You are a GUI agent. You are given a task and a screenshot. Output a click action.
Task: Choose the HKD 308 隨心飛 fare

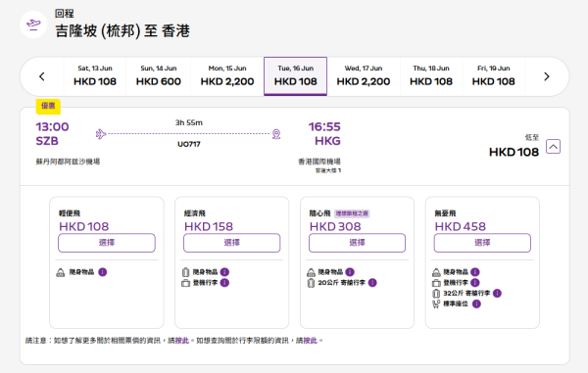point(357,243)
